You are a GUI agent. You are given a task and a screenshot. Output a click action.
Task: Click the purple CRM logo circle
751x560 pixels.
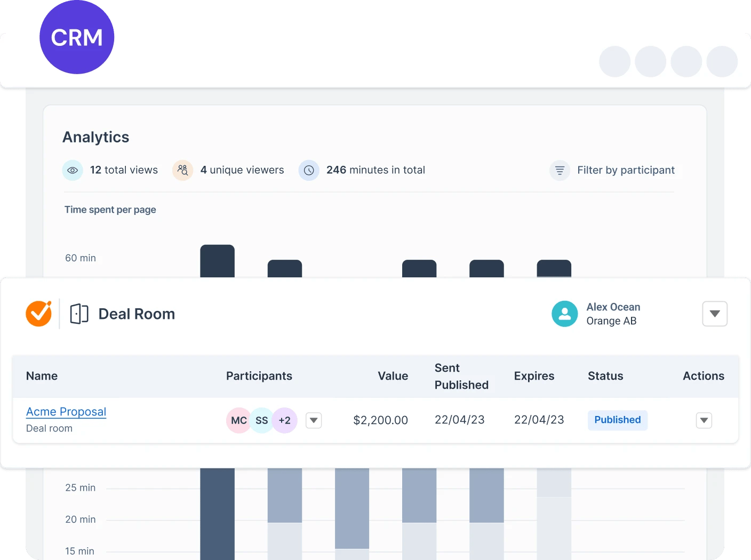coord(77,37)
